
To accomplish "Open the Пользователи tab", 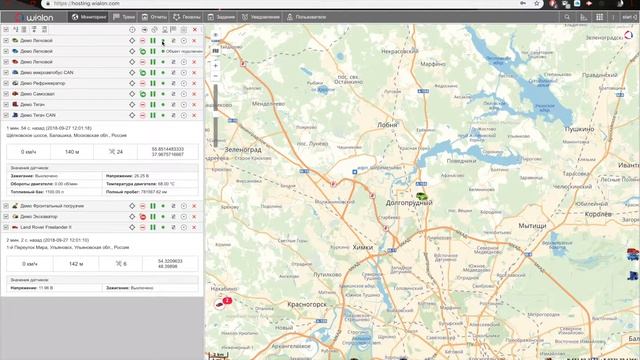I will 306,17.
